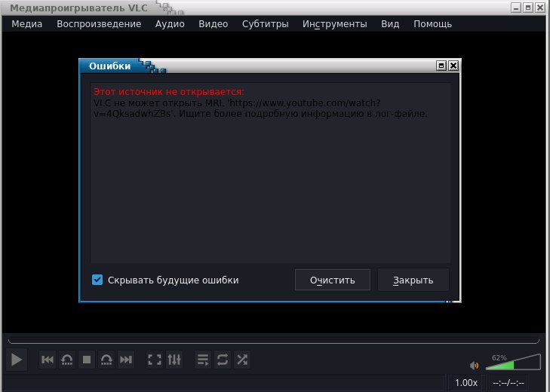
Task: Minimize the VLC main window
Action: click(x=515, y=8)
